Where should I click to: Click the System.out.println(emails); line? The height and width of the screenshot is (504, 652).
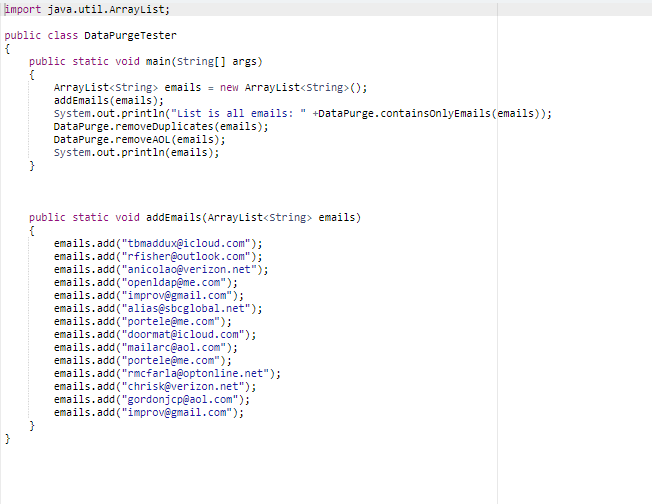(136, 153)
